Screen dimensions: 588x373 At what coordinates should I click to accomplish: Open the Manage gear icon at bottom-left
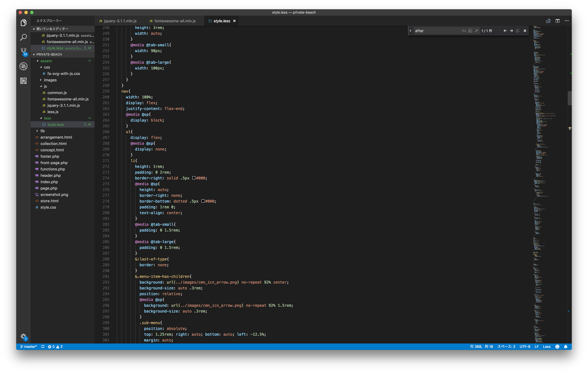coord(23,337)
